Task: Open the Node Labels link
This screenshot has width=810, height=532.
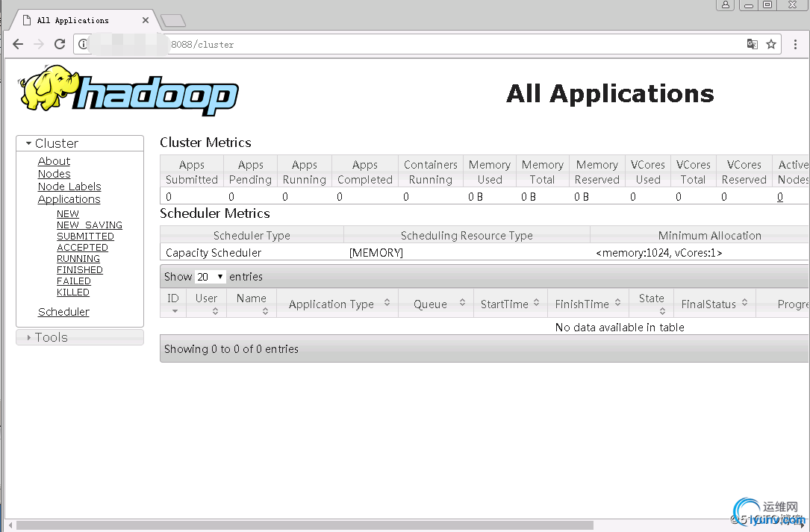Action: (69, 187)
